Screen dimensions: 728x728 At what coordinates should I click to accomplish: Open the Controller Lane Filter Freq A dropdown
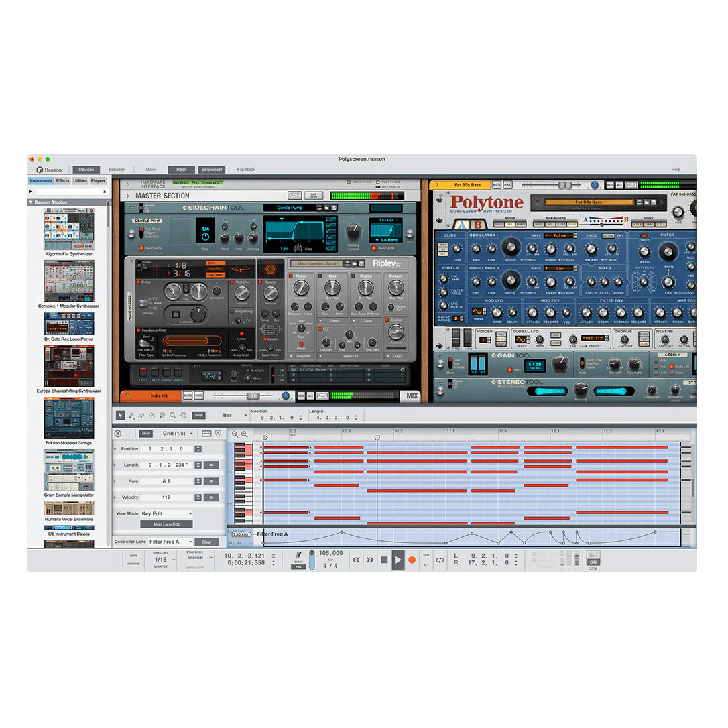pyautogui.click(x=170, y=542)
